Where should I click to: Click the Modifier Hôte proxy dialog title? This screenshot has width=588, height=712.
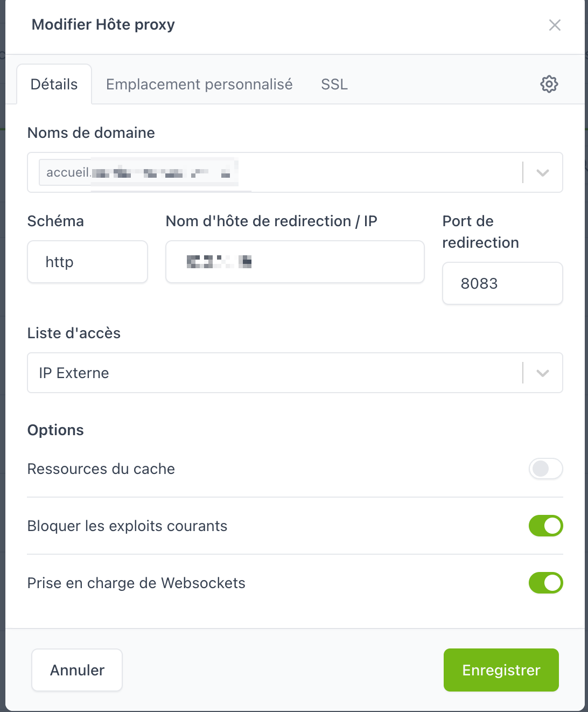[x=102, y=25]
